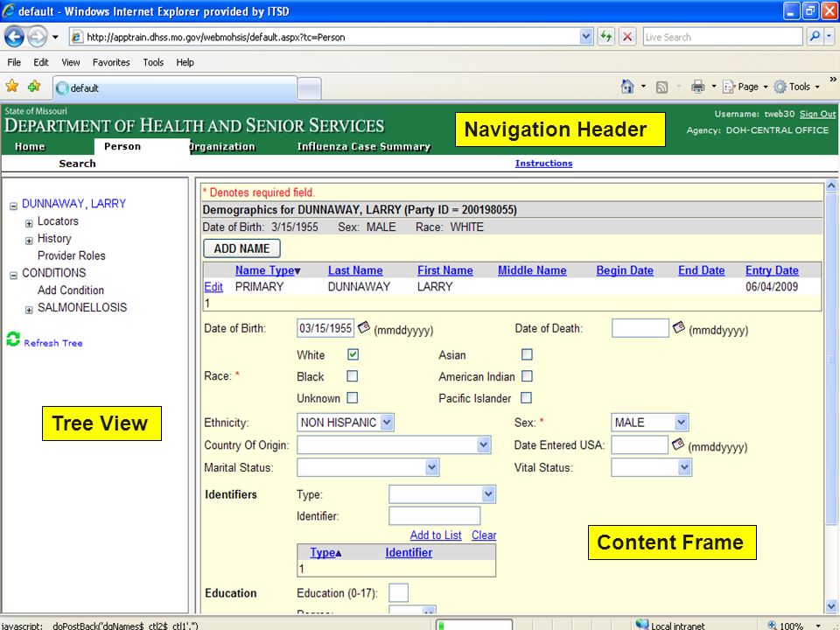Expand the Locators tree node
Viewport: 840px width, 630px height.
29,223
